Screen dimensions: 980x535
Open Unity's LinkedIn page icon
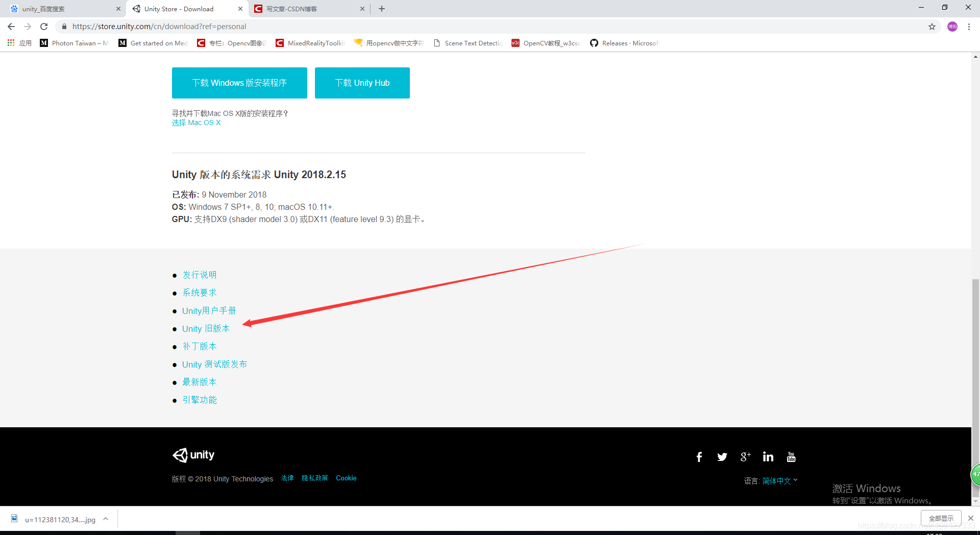pos(768,457)
